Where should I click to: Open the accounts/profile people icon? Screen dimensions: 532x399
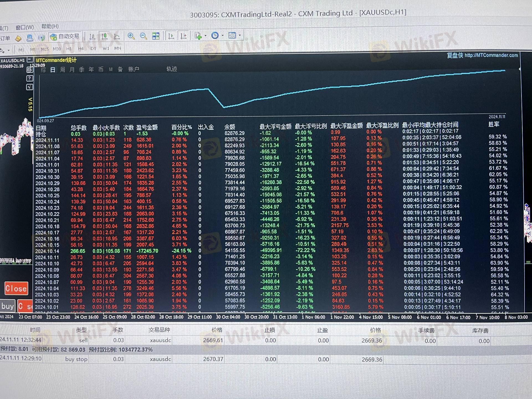click(x=30, y=38)
